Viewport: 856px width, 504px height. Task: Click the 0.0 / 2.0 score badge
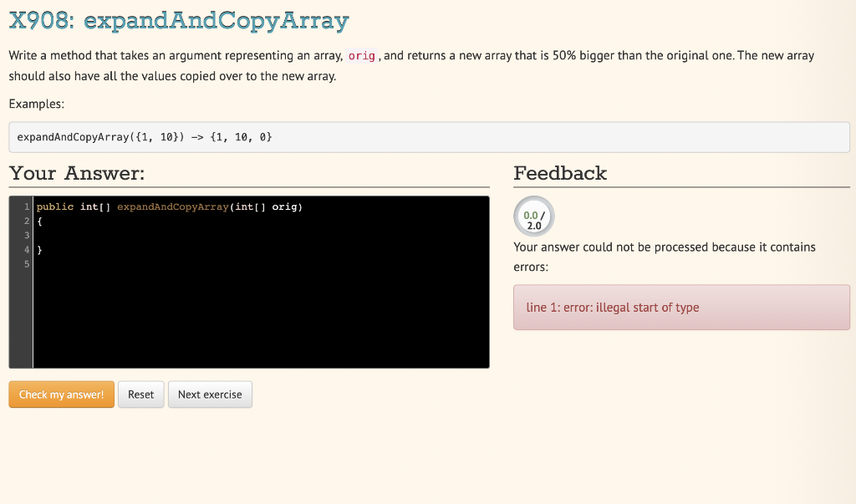pyautogui.click(x=532, y=216)
